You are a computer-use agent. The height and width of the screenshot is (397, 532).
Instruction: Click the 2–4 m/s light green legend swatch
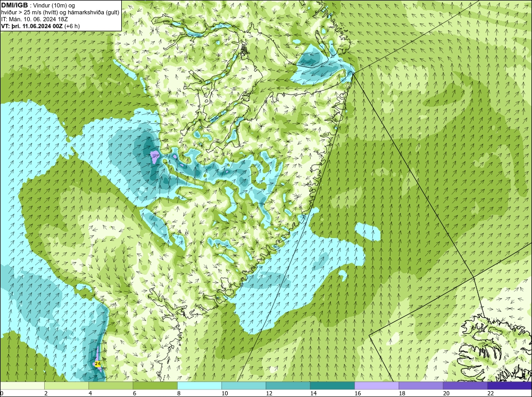[66, 386]
